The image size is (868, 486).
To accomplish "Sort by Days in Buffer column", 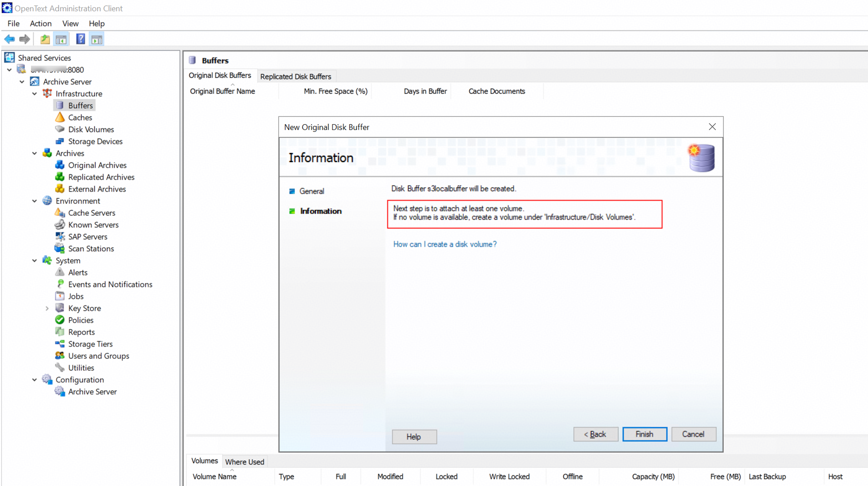I will tap(425, 91).
